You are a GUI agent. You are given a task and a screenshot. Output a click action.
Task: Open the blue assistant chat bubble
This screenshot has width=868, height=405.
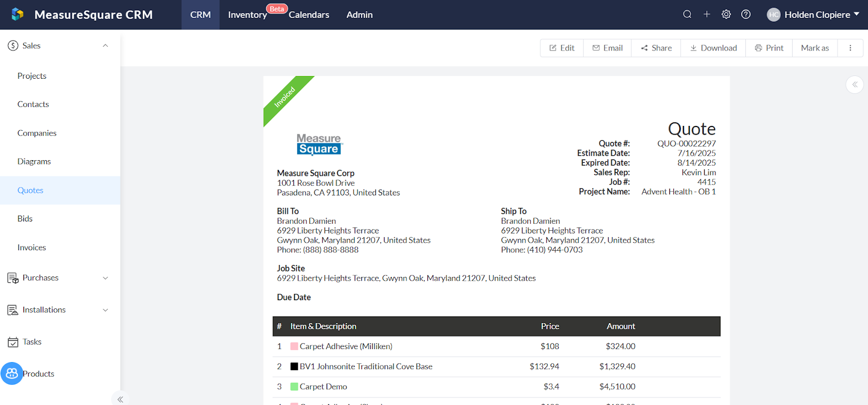11,374
